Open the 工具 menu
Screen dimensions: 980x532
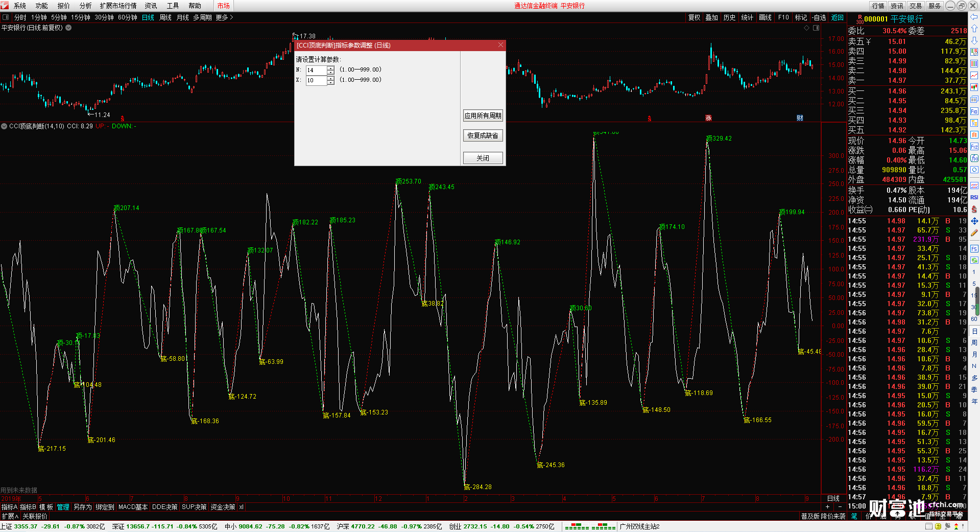tap(173, 6)
